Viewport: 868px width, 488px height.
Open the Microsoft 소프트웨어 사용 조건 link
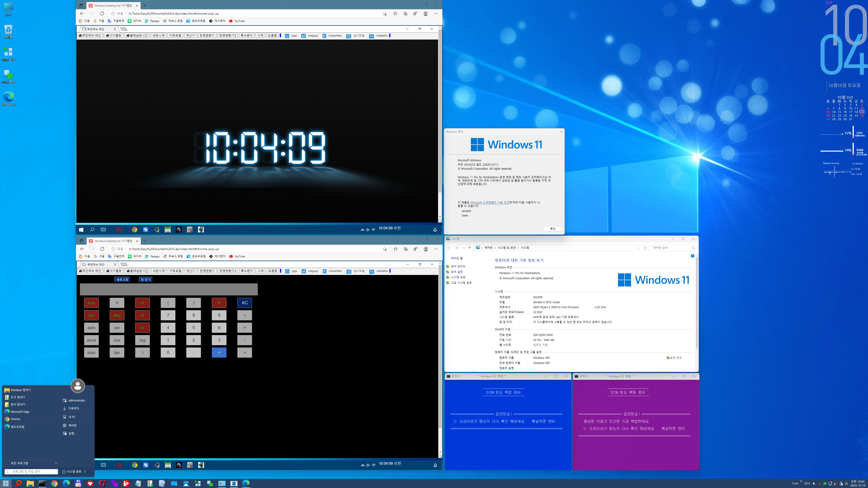[490, 202]
